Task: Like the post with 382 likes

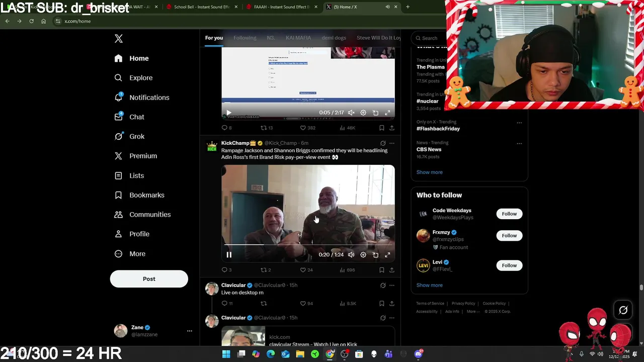Action: (303, 128)
